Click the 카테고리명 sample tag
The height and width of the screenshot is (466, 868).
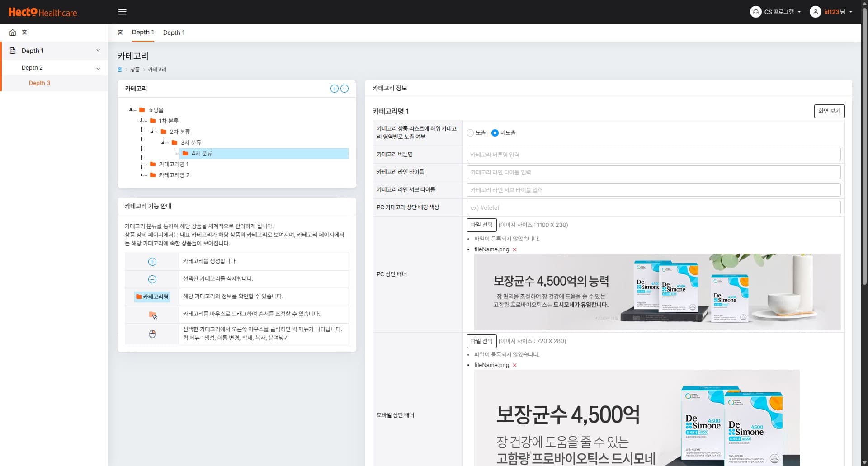pos(152,297)
